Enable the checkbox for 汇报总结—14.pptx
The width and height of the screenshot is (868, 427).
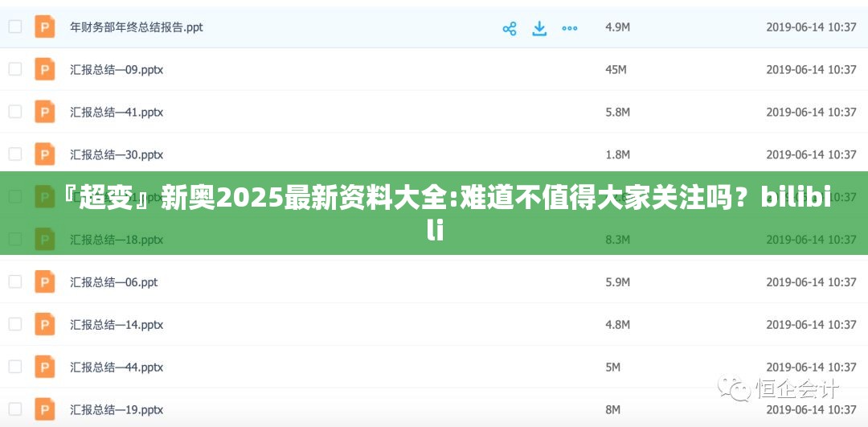tap(15, 324)
